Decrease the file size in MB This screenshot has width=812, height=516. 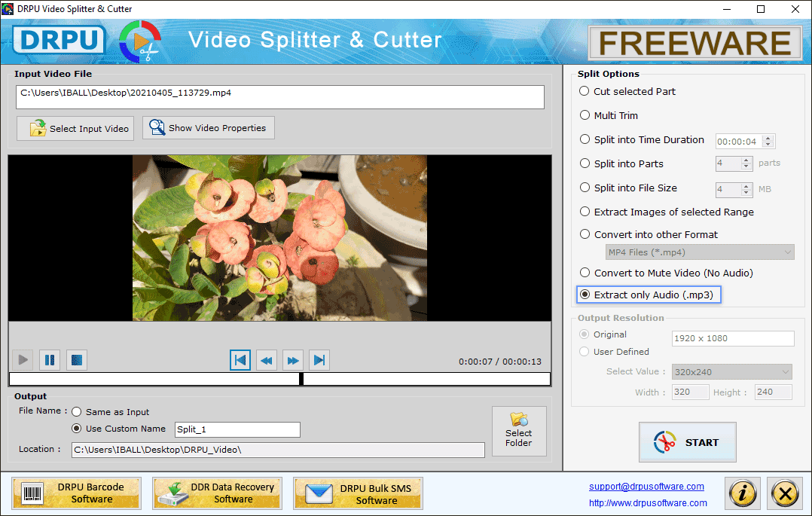(746, 192)
